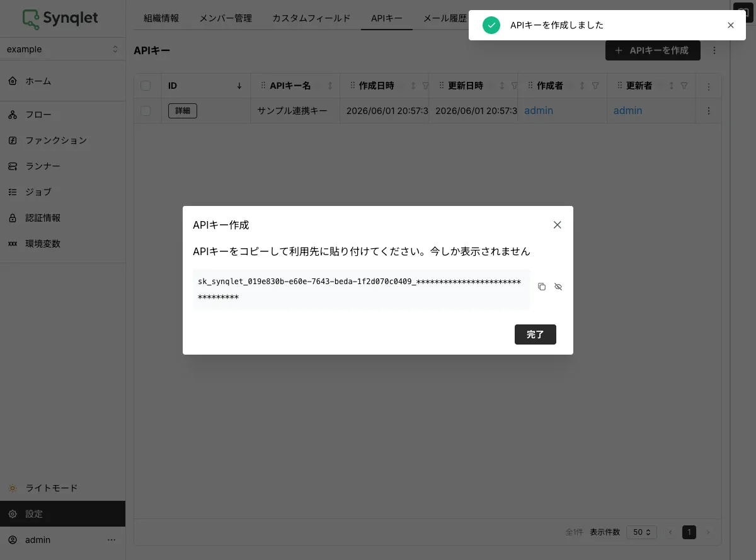Switch to ライトモード

(62, 488)
